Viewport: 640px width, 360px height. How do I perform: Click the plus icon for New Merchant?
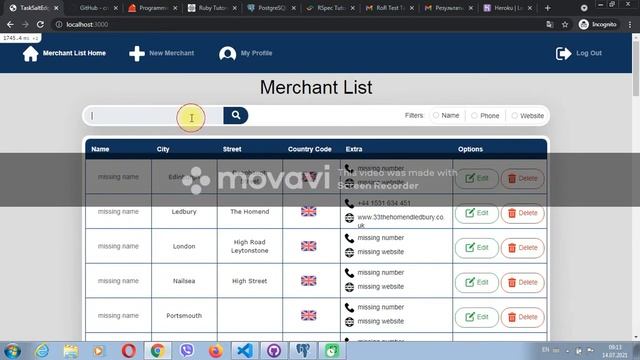137,53
